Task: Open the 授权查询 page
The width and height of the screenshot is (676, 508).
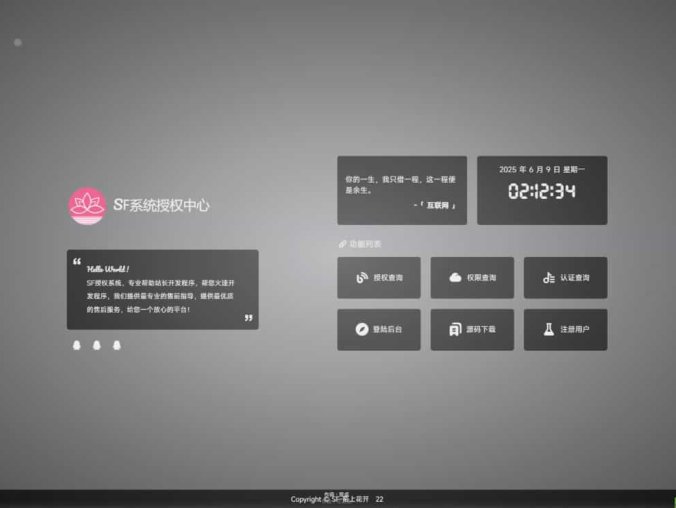Action: 379,278
